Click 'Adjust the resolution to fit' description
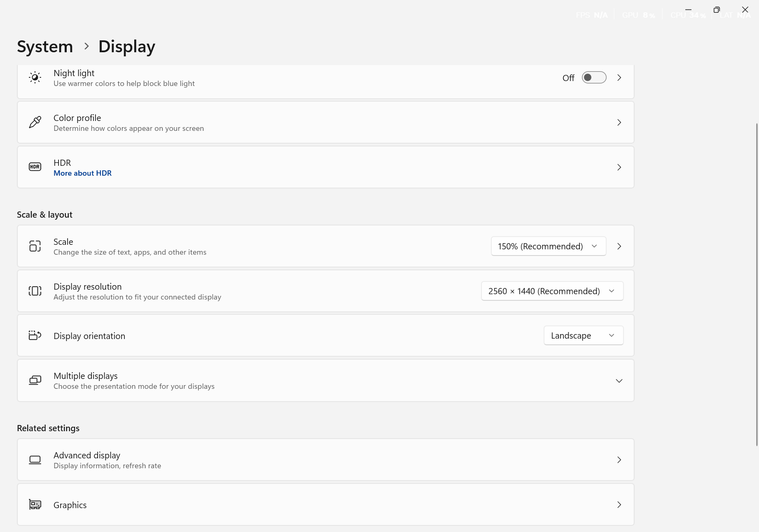The width and height of the screenshot is (759, 532). pyautogui.click(x=137, y=297)
